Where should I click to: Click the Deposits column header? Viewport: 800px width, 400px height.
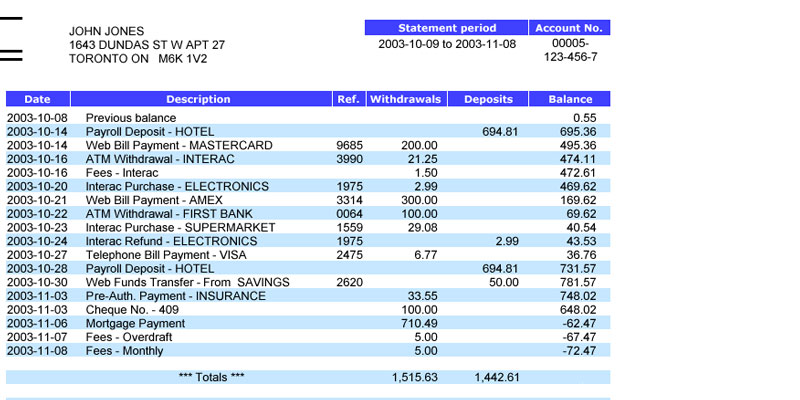(x=488, y=99)
